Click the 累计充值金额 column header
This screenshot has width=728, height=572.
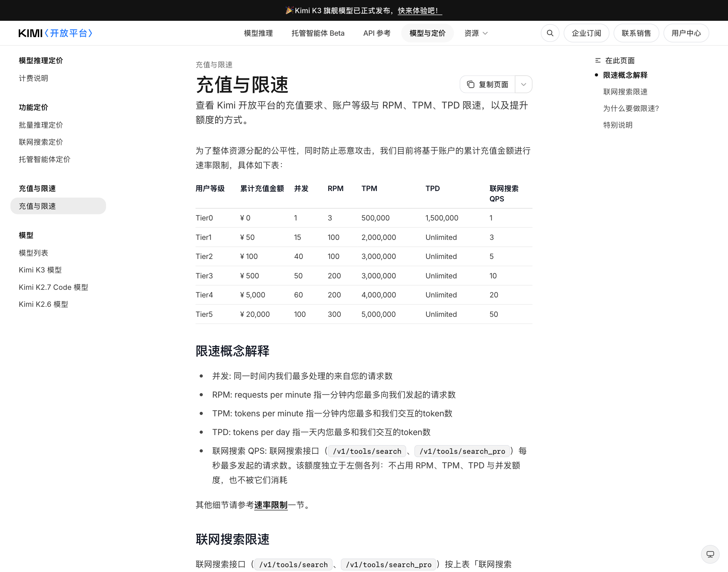click(262, 188)
